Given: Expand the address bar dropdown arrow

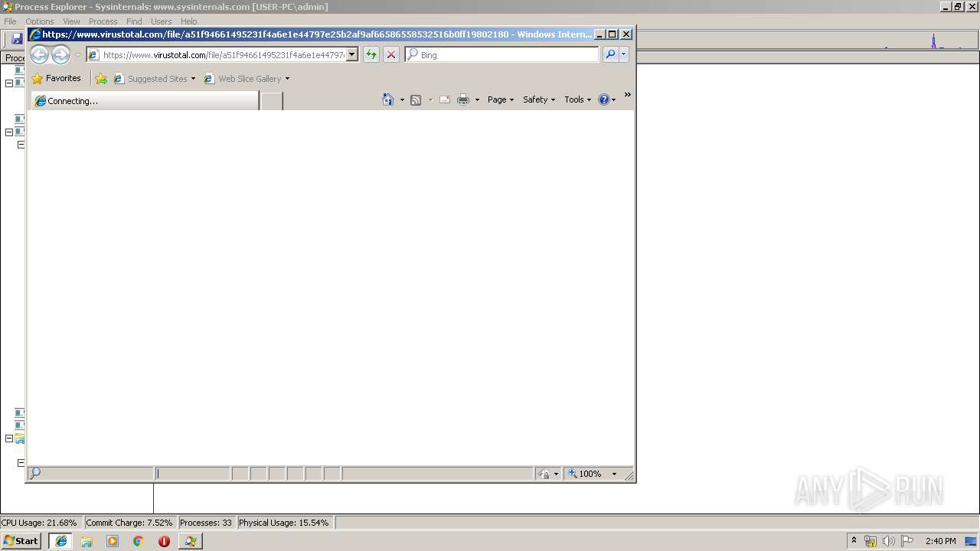Looking at the screenshot, I should pyautogui.click(x=352, y=54).
